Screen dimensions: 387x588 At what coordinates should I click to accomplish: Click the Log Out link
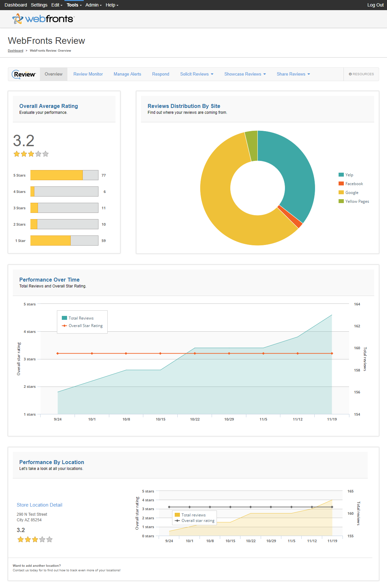click(x=375, y=5)
